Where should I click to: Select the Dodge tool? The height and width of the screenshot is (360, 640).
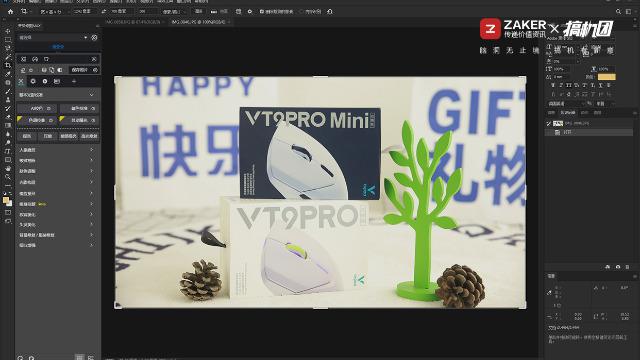[x=8, y=142]
